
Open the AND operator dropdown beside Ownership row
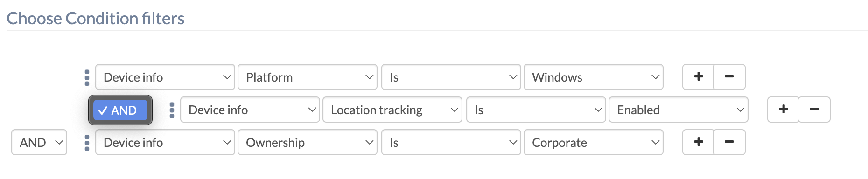tap(39, 142)
